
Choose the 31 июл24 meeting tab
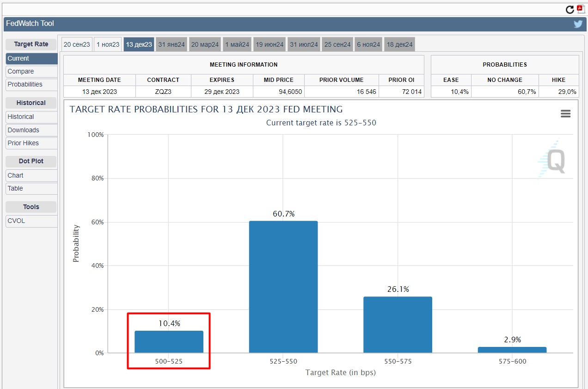(x=304, y=44)
